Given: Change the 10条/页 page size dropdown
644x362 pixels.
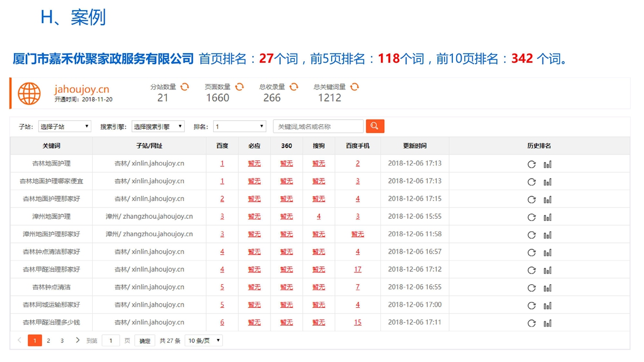Looking at the screenshot, I should [x=203, y=341].
